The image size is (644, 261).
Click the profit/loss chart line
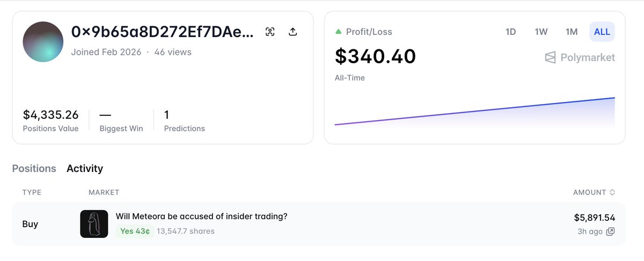(x=474, y=111)
